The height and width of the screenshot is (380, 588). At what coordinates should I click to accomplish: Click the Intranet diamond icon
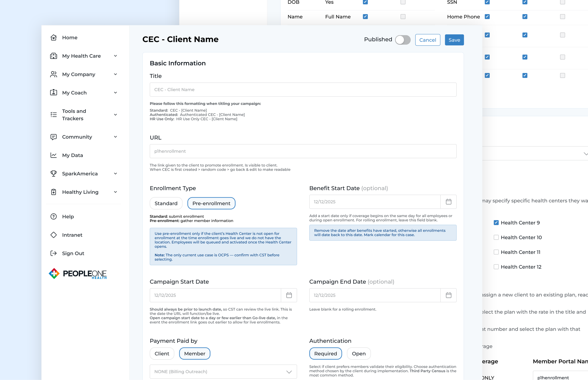tap(53, 235)
